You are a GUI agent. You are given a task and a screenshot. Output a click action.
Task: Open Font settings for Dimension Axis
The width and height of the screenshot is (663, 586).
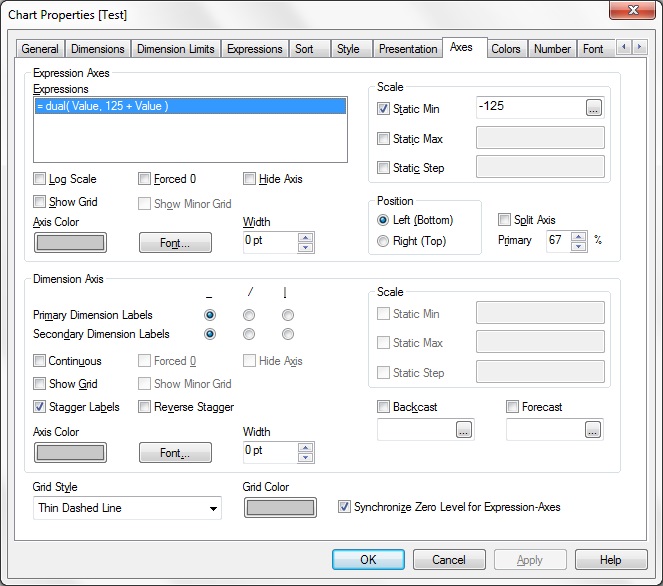click(175, 453)
